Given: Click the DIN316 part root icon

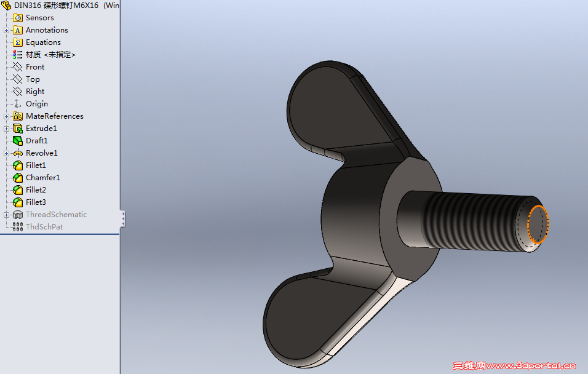Looking at the screenshot, I should click(x=6, y=6).
